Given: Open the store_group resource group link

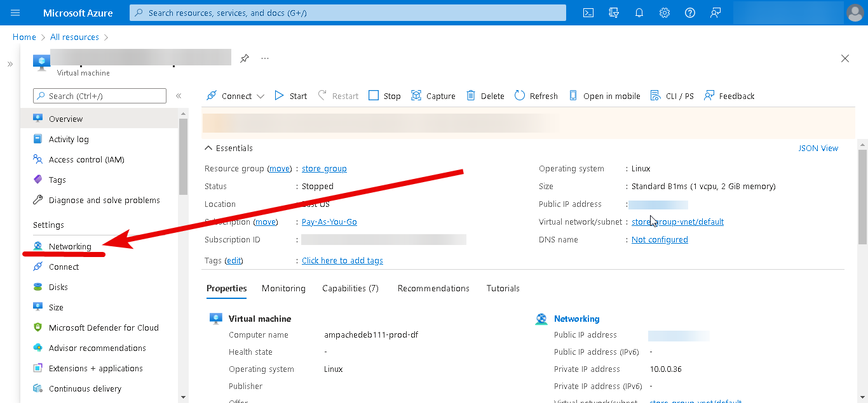Looking at the screenshot, I should (x=324, y=168).
